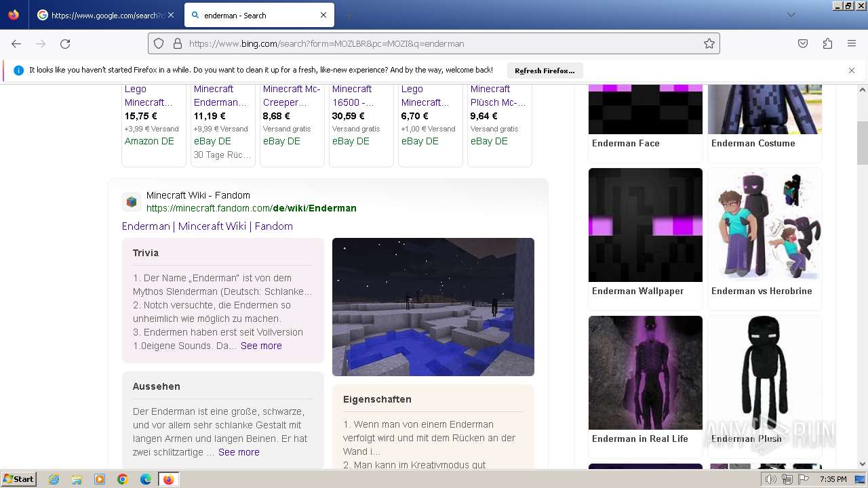Open the Lego Minecraft 6,70 € eBay listing
Image resolution: width=868 pixels, height=488 pixels.
tap(431, 125)
